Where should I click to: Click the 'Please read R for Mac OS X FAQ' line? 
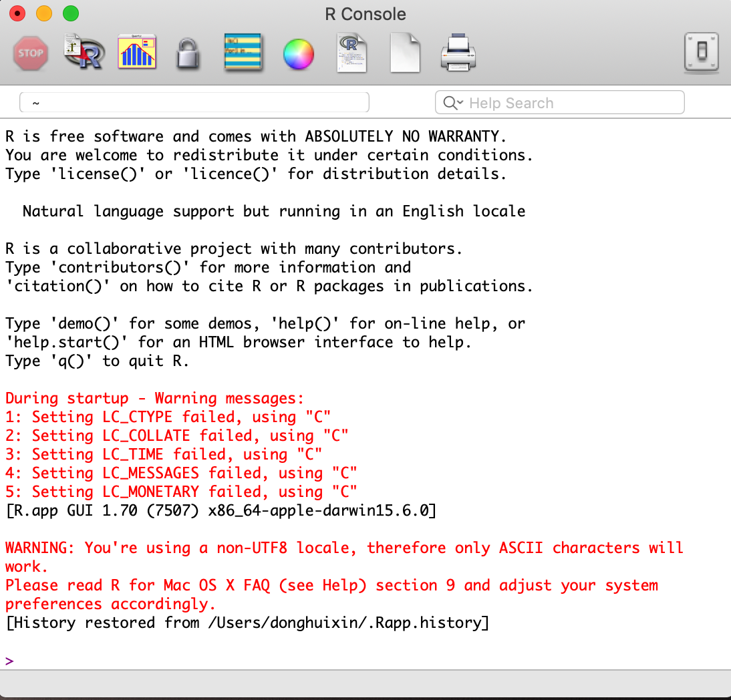(x=332, y=586)
